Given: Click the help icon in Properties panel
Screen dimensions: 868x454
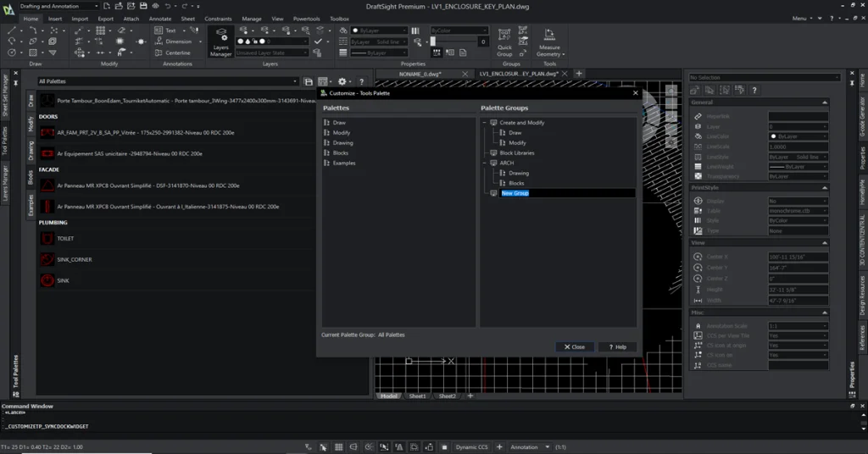Looking at the screenshot, I should pyautogui.click(x=754, y=90).
